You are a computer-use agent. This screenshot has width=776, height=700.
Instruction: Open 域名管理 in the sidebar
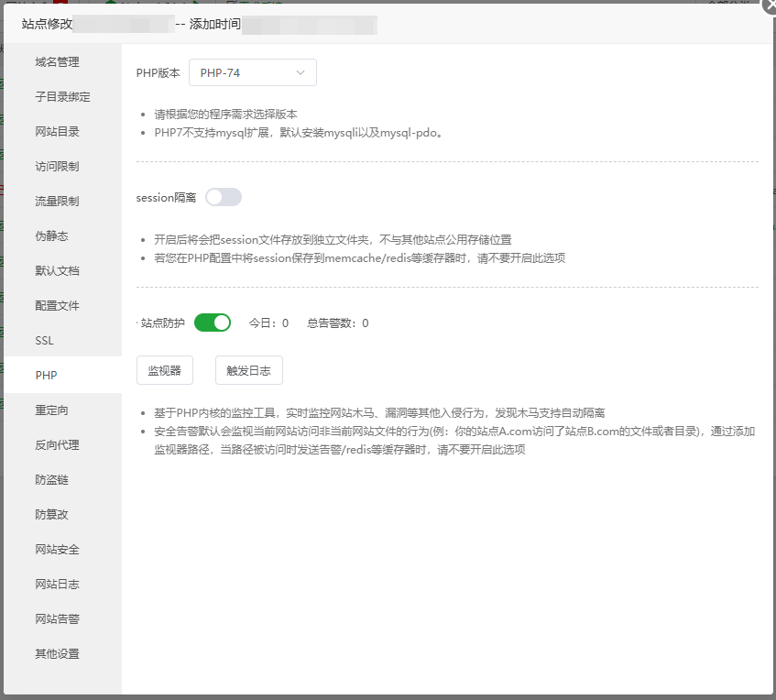tap(57, 62)
